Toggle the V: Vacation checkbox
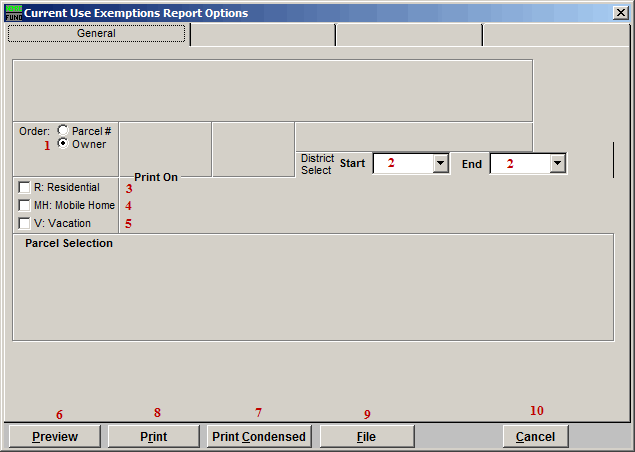This screenshot has width=635, height=452. 24,224
